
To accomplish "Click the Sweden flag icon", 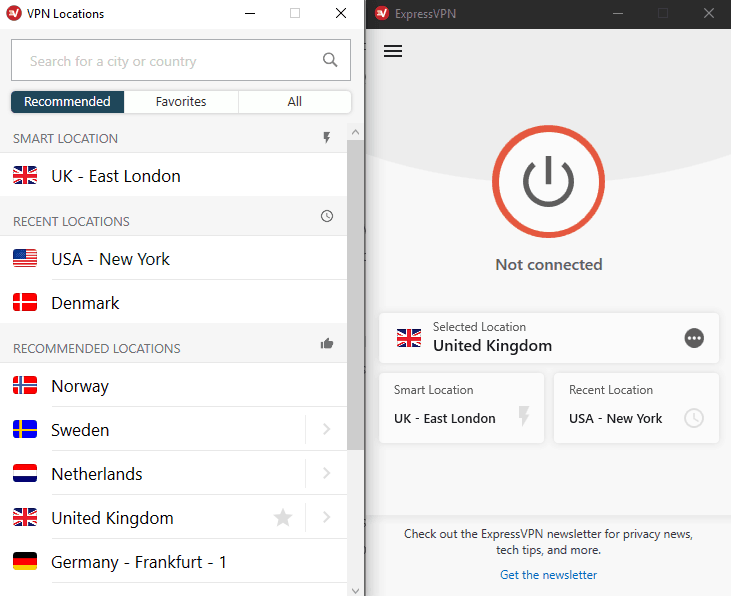I will [25, 429].
